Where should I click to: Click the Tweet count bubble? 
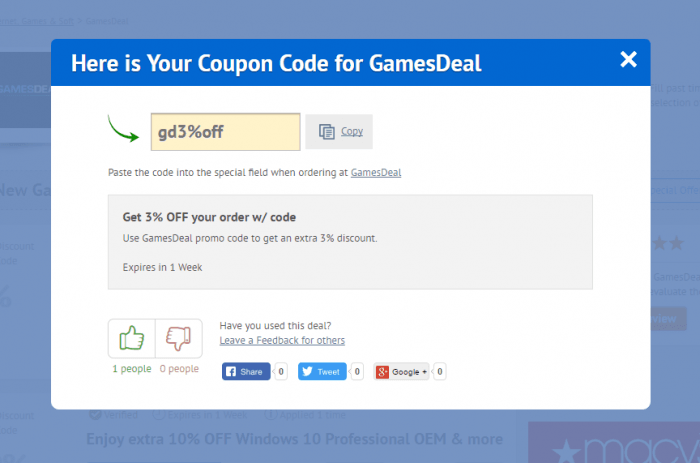point(357,371)
